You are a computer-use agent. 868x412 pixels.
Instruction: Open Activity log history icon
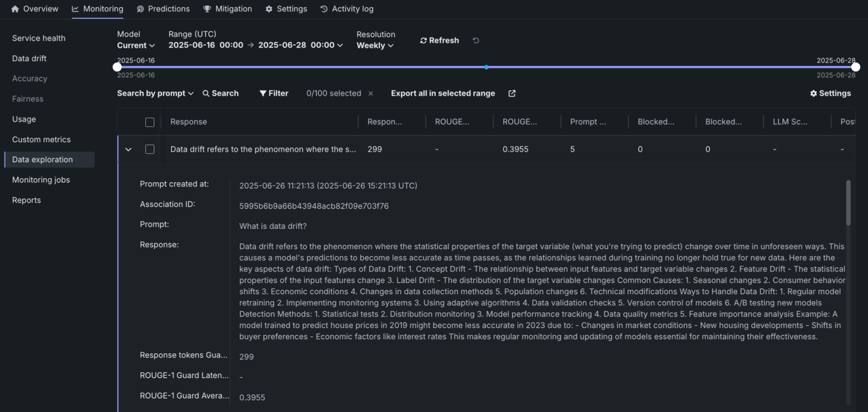(x=324, y=9)
